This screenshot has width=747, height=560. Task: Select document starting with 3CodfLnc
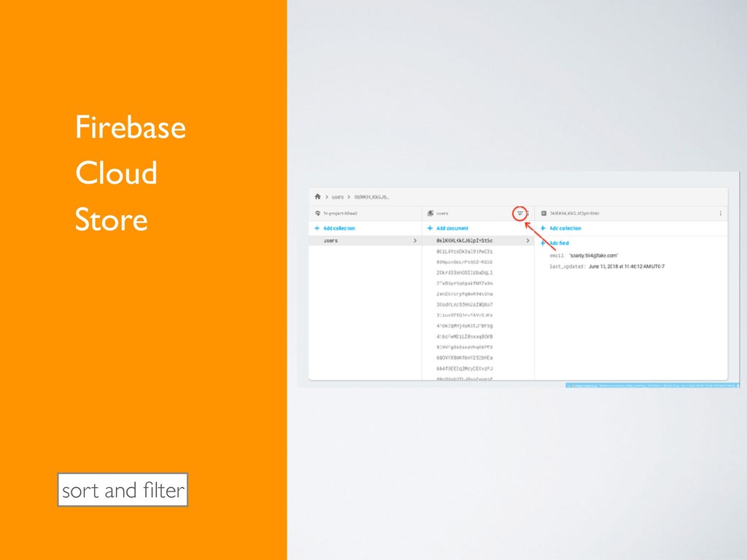465,305
